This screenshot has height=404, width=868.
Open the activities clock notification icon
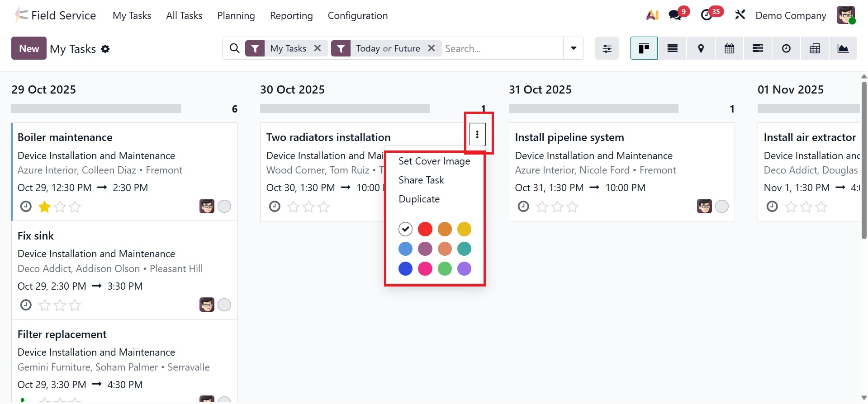[x=706, y=15]
